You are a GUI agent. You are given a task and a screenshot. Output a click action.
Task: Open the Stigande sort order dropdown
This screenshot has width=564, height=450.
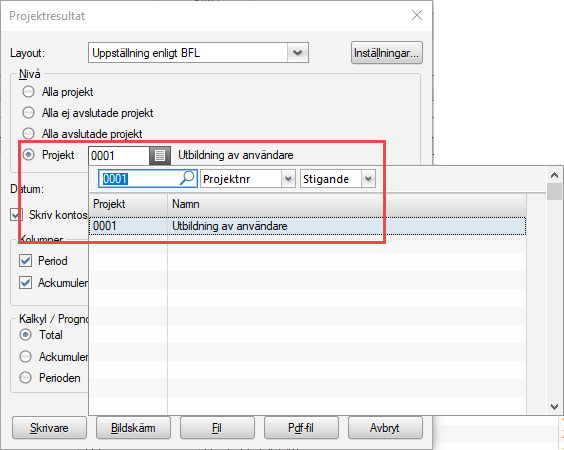(x=368, y=179)
